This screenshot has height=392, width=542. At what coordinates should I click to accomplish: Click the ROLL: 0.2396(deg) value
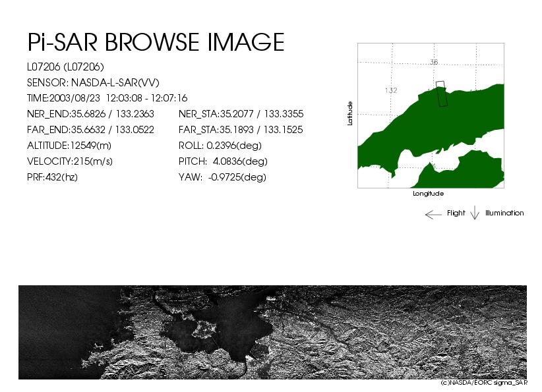coord(220,146)
